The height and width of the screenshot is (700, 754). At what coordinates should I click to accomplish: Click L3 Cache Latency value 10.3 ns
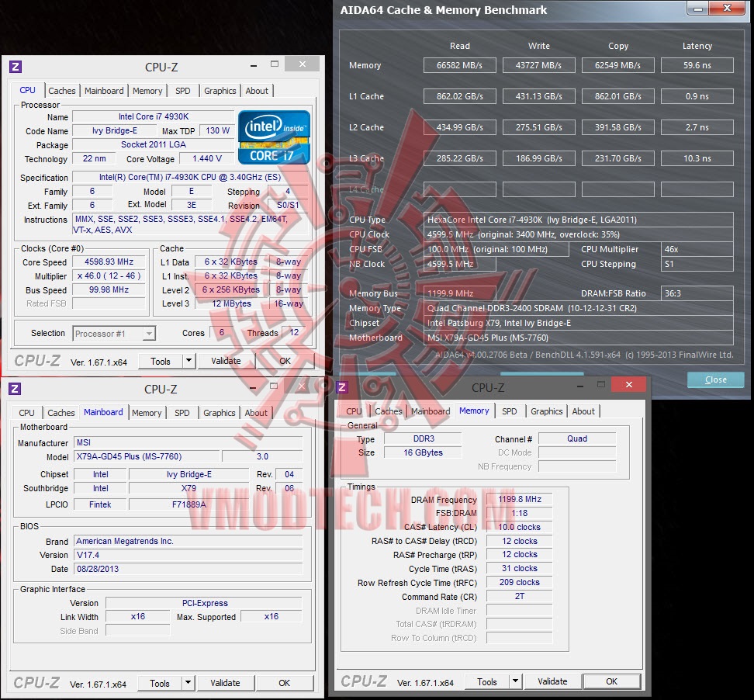(x=697, y=158)
